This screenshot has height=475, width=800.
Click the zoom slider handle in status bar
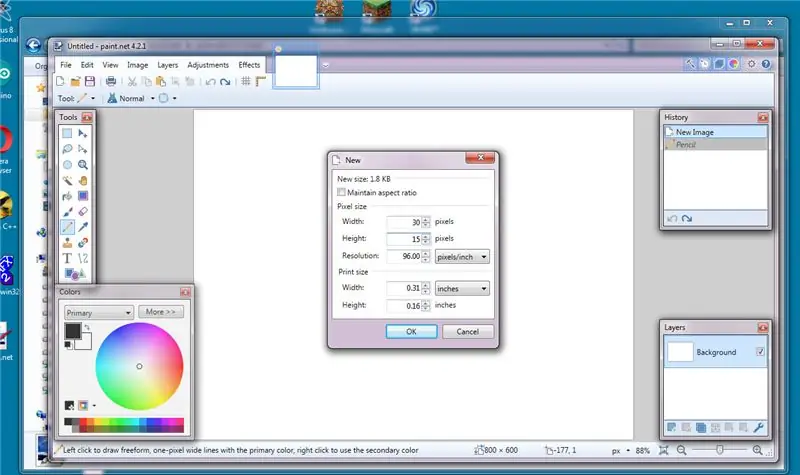719,450
